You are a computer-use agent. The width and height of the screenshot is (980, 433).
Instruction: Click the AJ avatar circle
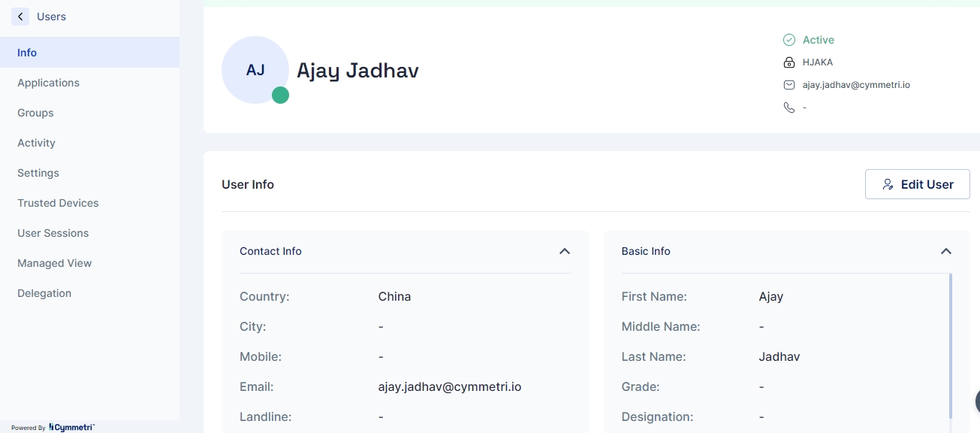pos(255,70)
